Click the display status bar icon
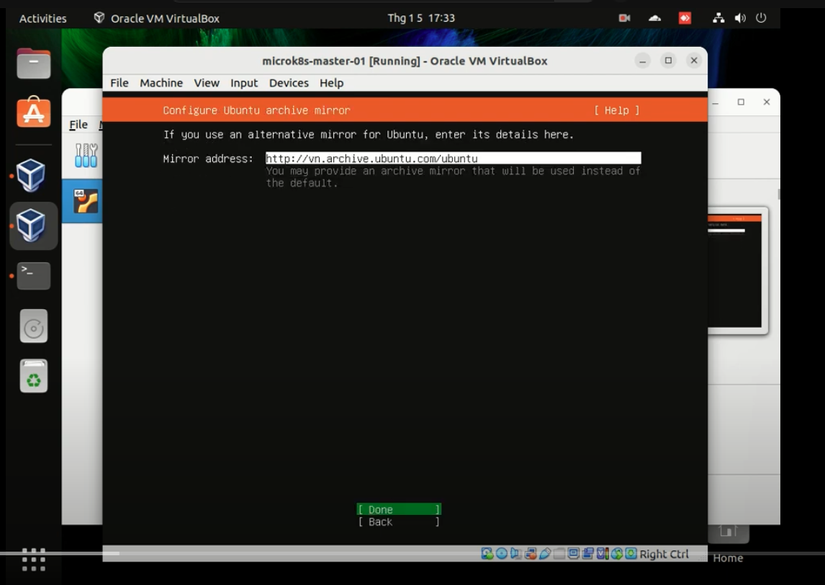The width and height of the screenshot is (825, 585). 574,553
